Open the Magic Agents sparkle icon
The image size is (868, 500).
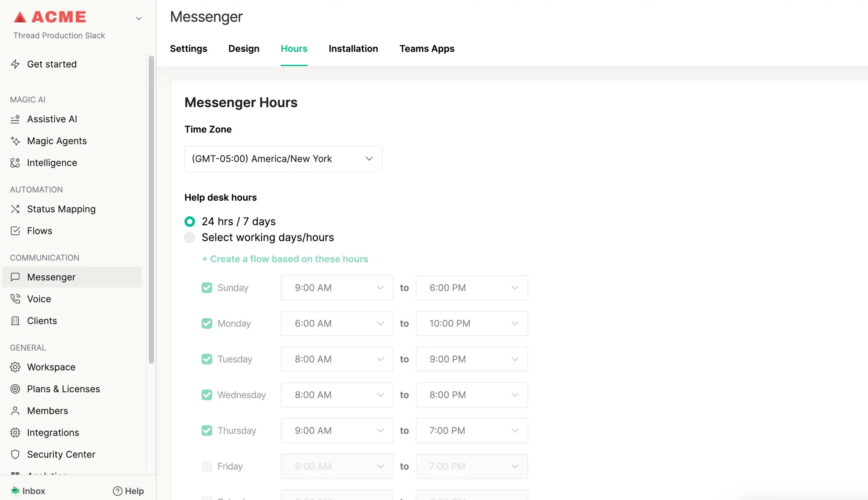15,141
